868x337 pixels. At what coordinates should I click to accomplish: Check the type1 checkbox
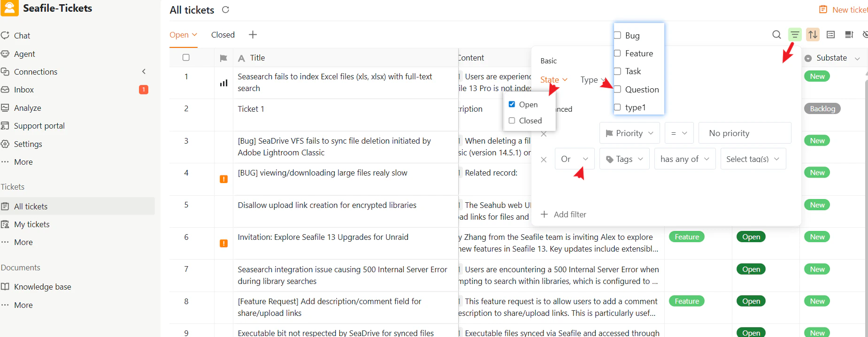pos(617,107)
